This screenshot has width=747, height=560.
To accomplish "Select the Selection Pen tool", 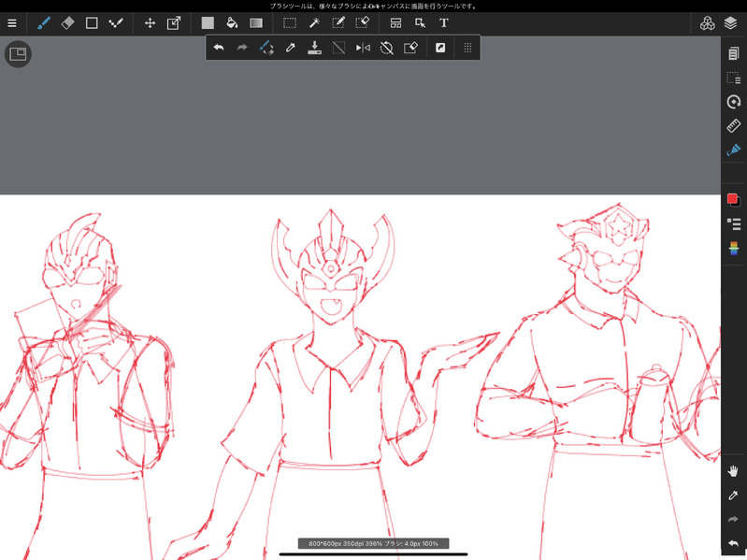I will point(338,22).
